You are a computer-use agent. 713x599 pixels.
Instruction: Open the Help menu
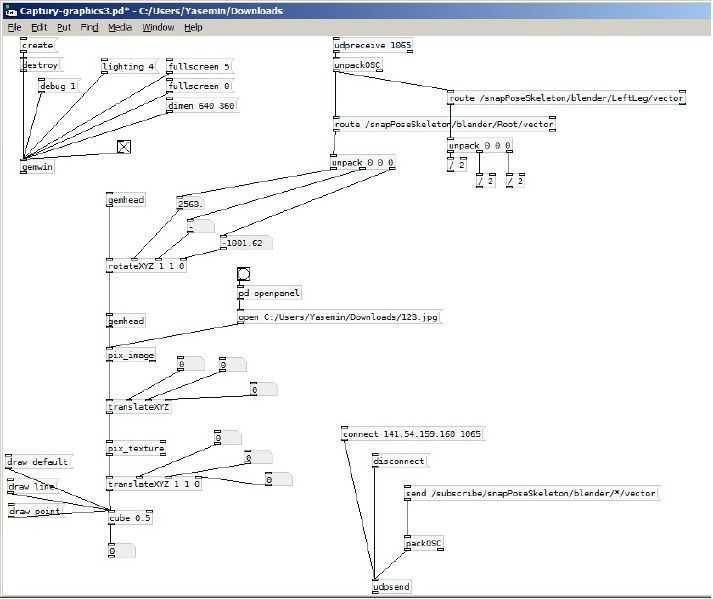coord(193,27)
